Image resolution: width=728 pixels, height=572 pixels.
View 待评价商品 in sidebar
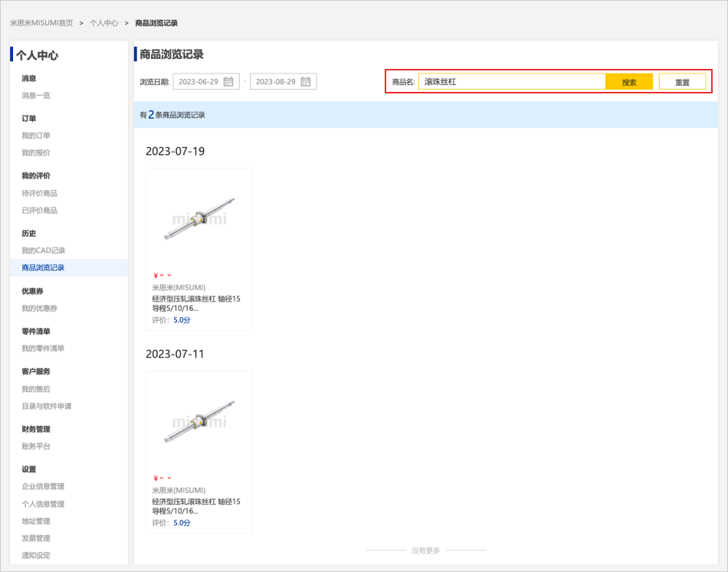(39, 193)
